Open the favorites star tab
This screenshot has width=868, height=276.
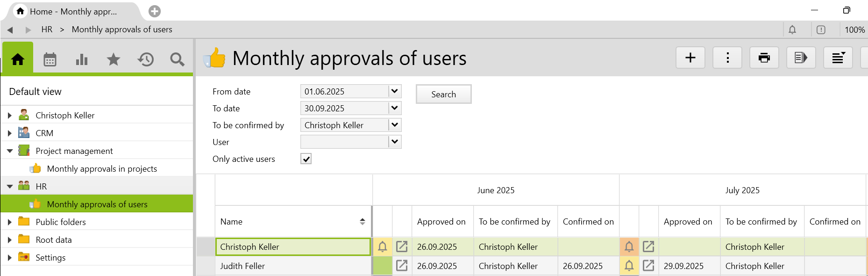click(114, 59)
